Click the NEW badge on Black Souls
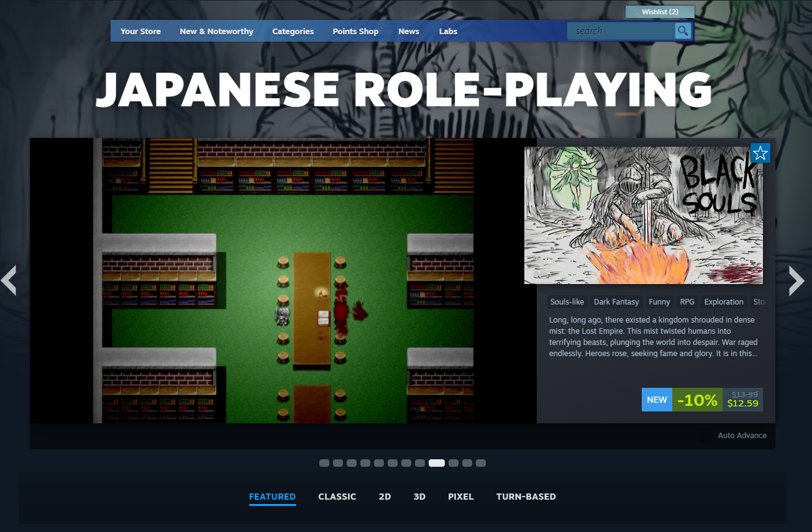 [x=657, y=400]
